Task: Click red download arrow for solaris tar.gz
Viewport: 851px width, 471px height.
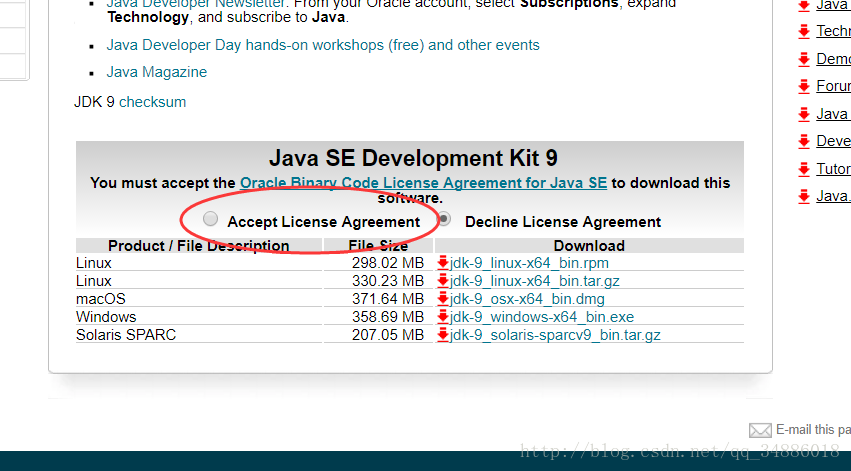Action: pyautogui.click(x=443, y=334)
